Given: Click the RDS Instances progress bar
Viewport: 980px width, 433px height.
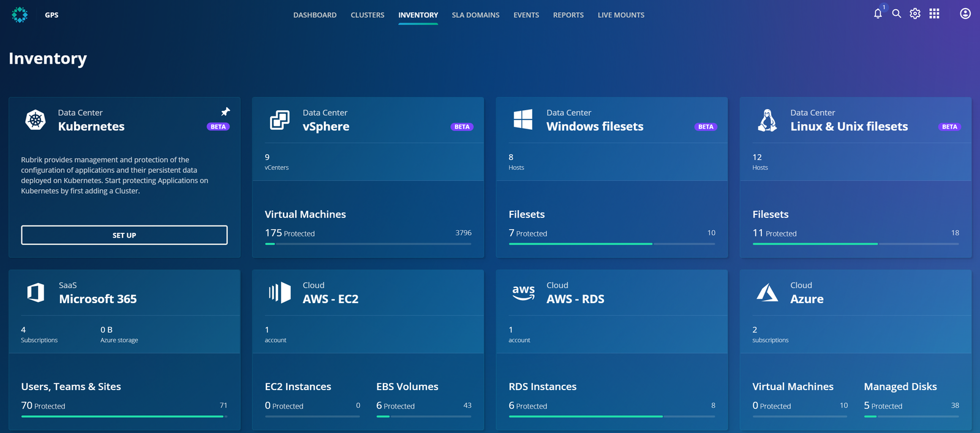Looking at the screenshot, I should coord(612,416).
